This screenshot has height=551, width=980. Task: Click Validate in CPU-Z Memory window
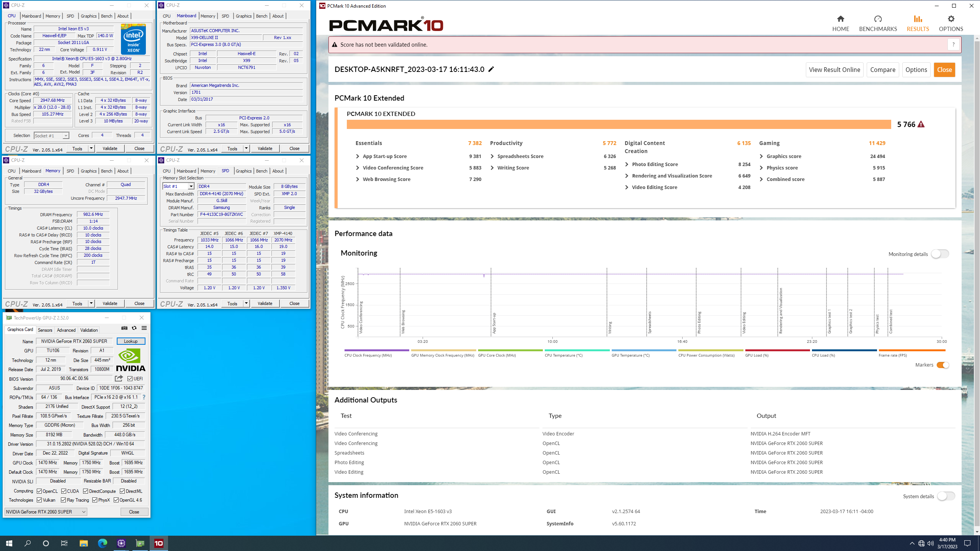click(x=110, y=303)
